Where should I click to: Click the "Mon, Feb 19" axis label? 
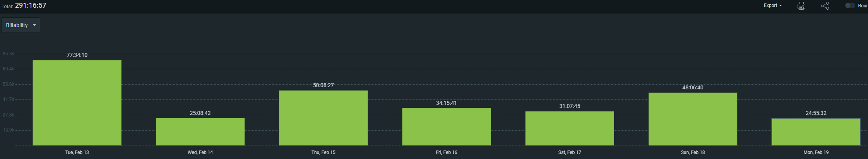(816, 152)
